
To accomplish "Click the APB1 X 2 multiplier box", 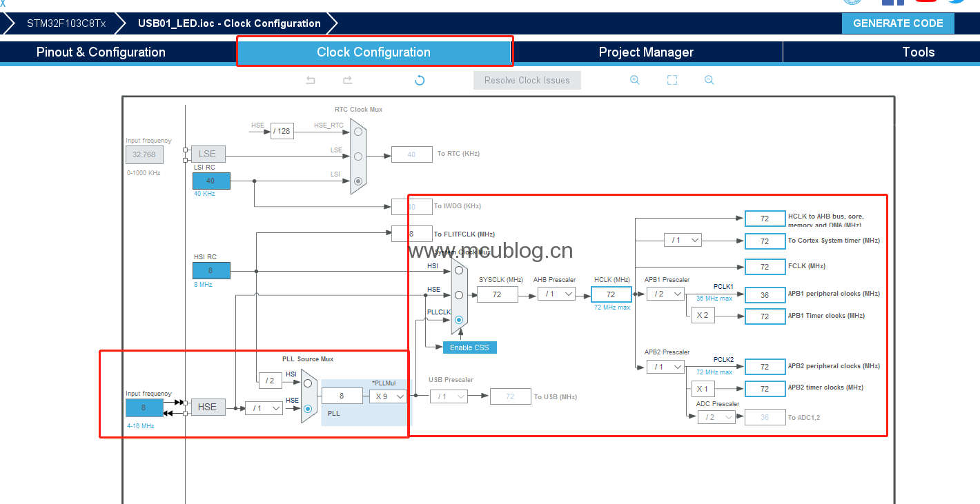I will point(703,315).
